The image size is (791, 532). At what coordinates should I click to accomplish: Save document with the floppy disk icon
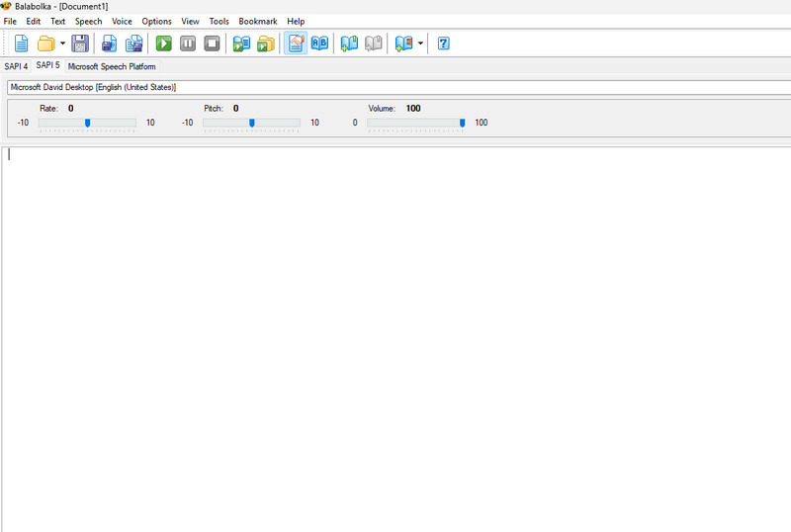(x=80, y=44)
